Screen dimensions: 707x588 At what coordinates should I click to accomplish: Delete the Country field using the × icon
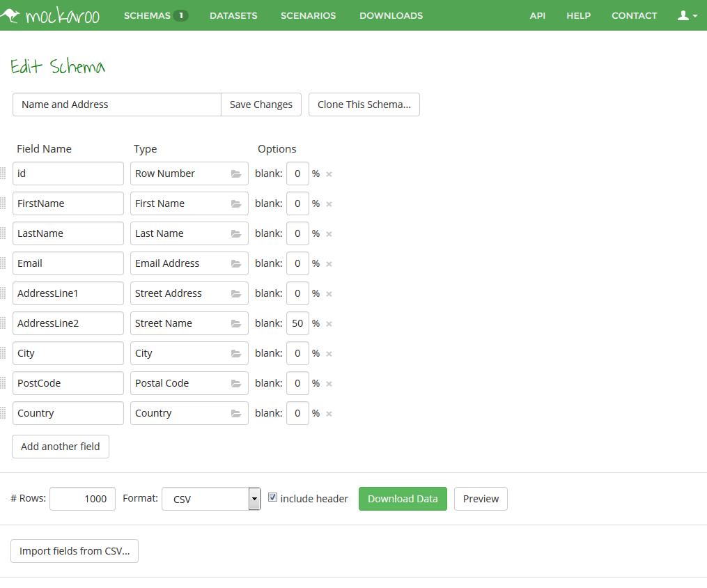(x=328, y=413)
